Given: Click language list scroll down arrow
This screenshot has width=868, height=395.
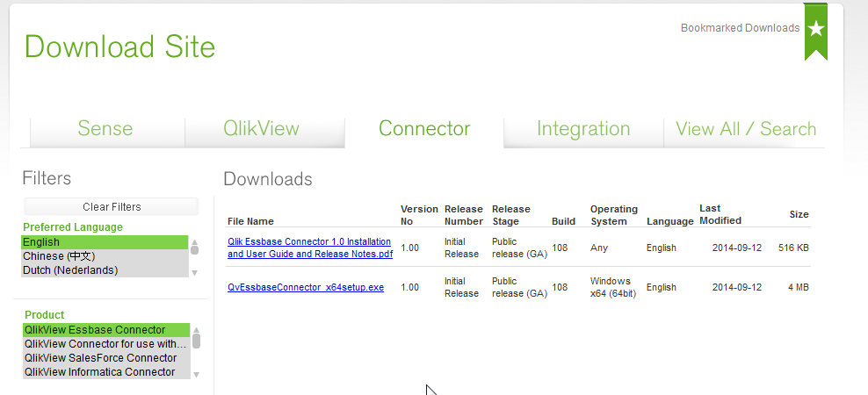Looking at the screenshot, I should pyautogui.click(x=194, y=273).
